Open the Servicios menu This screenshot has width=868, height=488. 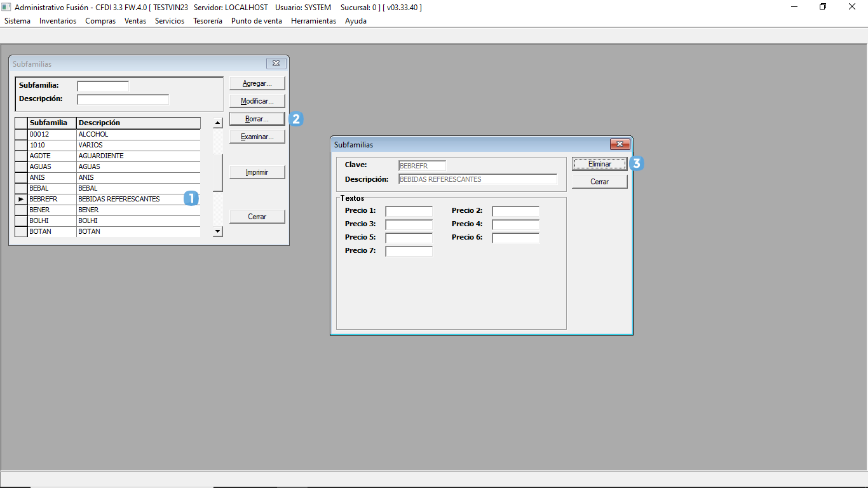tap(170, 21)
